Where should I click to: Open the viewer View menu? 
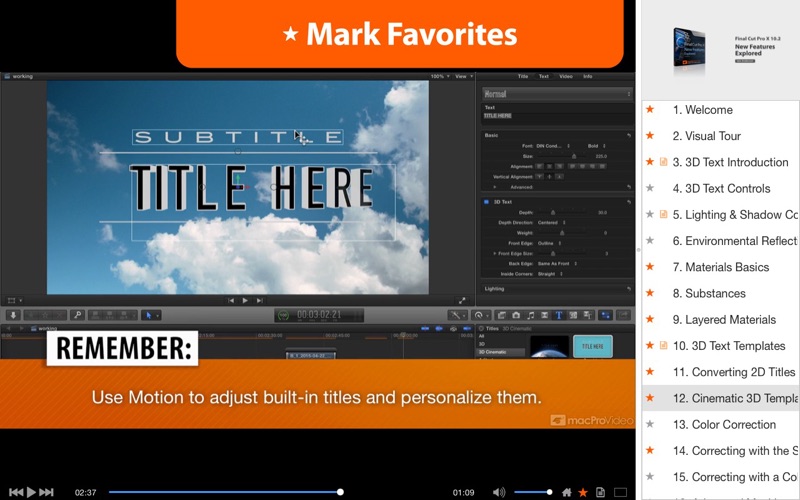[x=463, y=77]
